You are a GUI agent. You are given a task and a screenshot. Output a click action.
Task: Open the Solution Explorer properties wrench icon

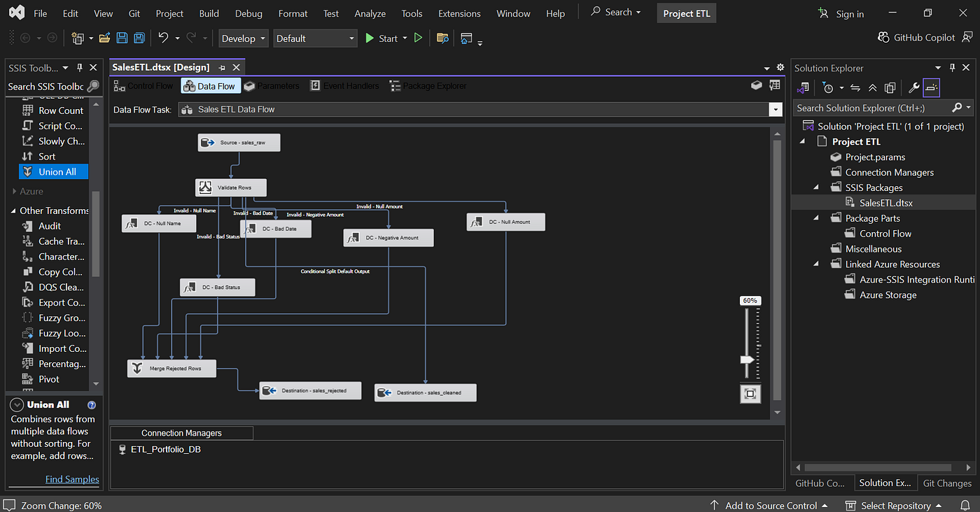(x=913, y=87)
